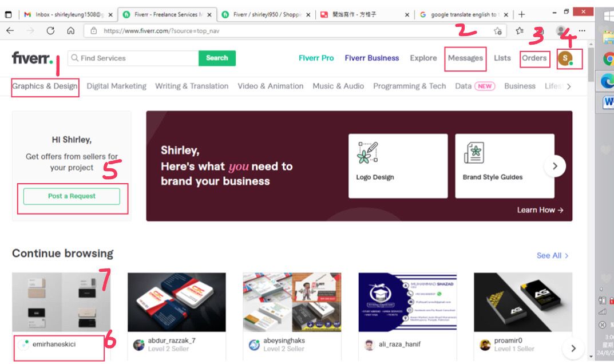Image resolution: width=614 pixels, height=364 pixels.
Task: Click the green Search button
Action: pos(217,58)
